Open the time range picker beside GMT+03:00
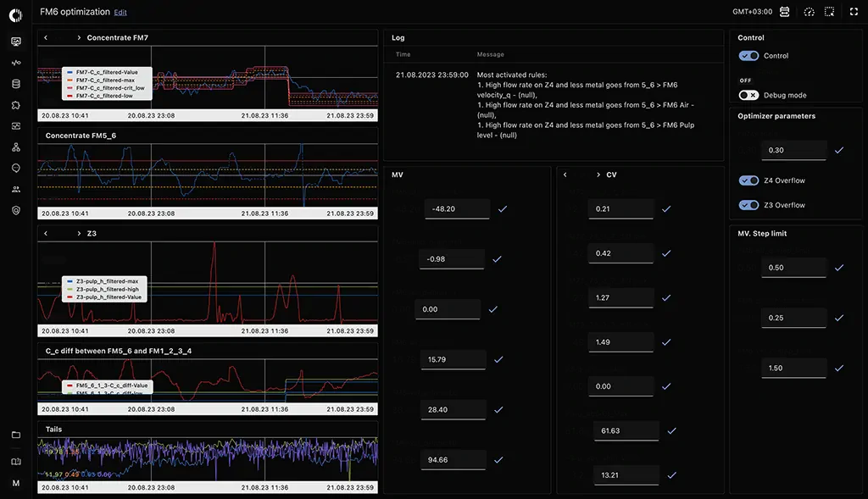The width and height of the screenshot is (868, 499). 784,12
